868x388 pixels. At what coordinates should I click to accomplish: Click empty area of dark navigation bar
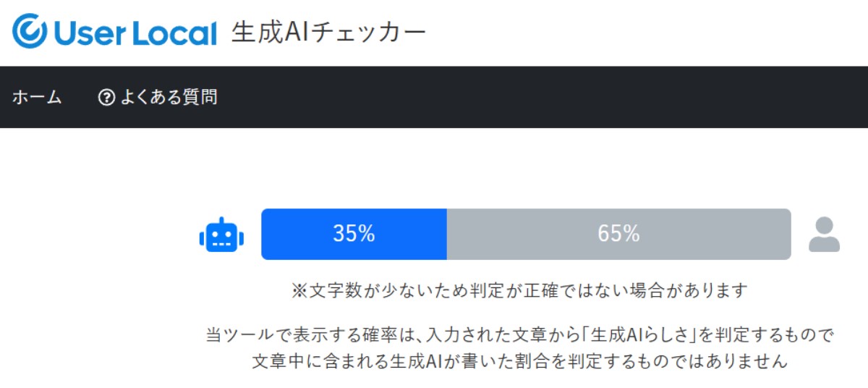542,97
